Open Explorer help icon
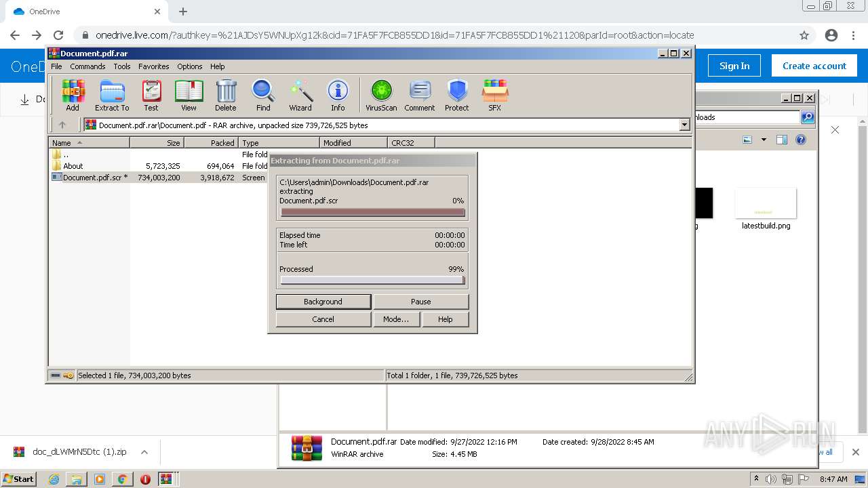 [x=801, y=140]
